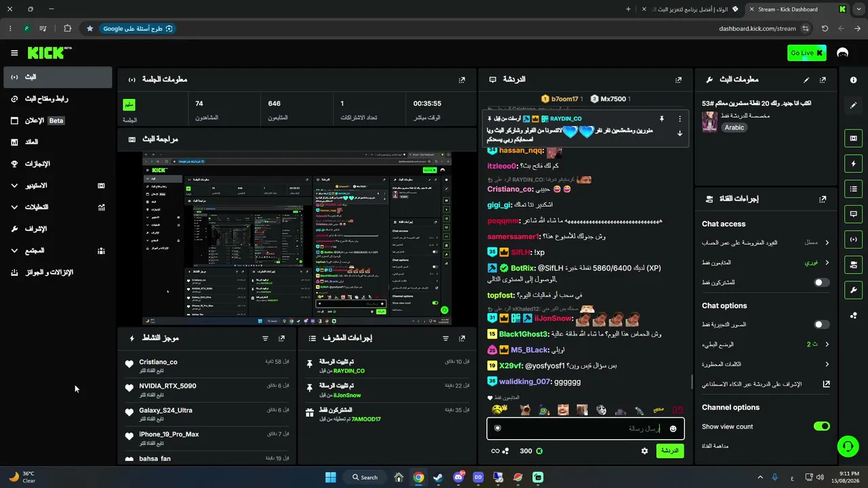Toggle the chat bubble icon in right rail

pos(853,213)
